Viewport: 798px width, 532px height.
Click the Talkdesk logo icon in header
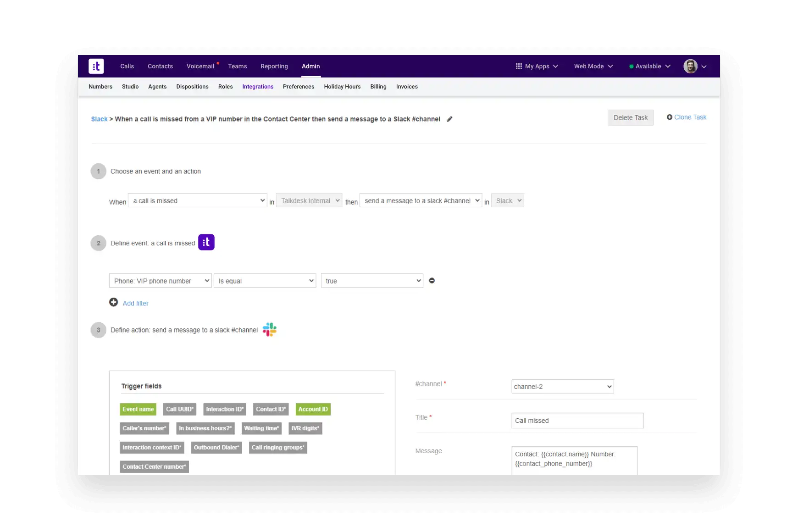pos(96,66)
